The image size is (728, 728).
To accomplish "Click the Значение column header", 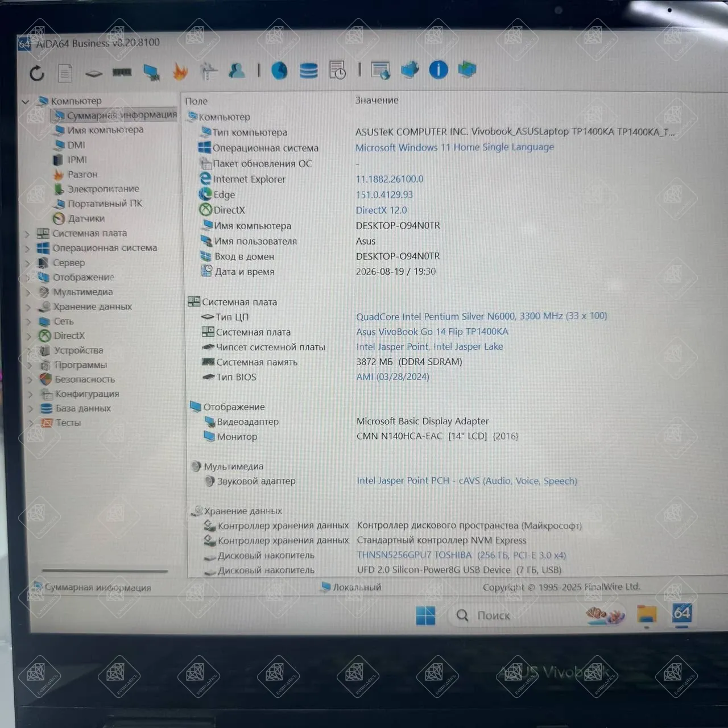I will coord(377,100).
